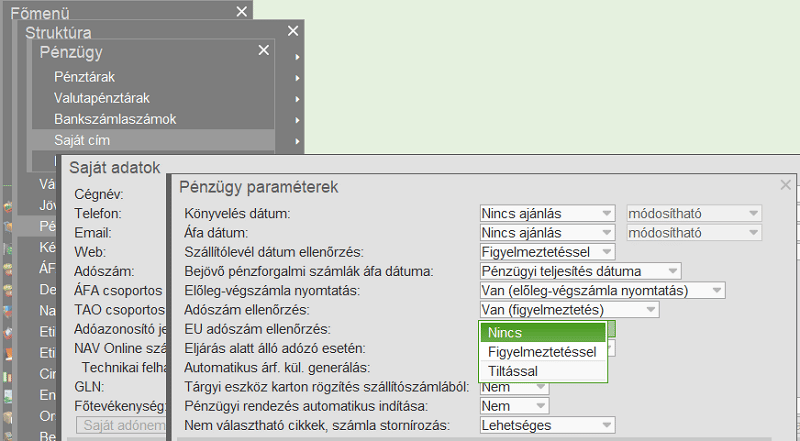Screen dimensions: 800x441
Task: Expand arrow next to Bankszámlaszámok row
Action: pos(297,120)
